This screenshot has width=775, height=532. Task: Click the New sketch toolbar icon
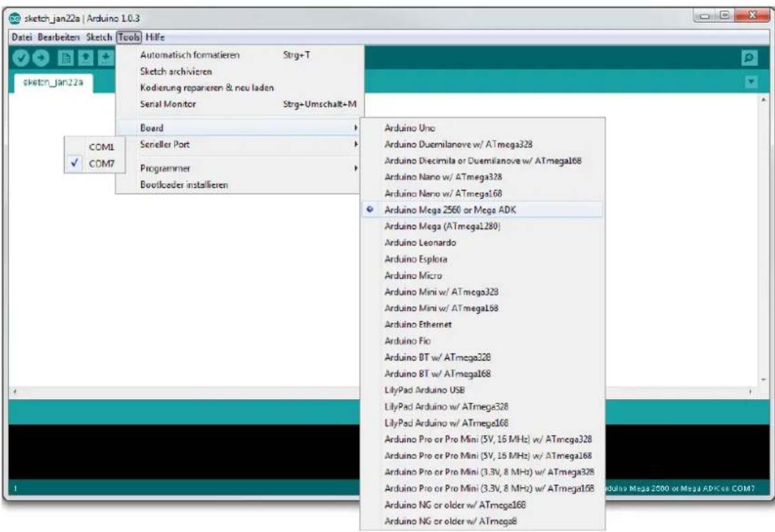65,58
